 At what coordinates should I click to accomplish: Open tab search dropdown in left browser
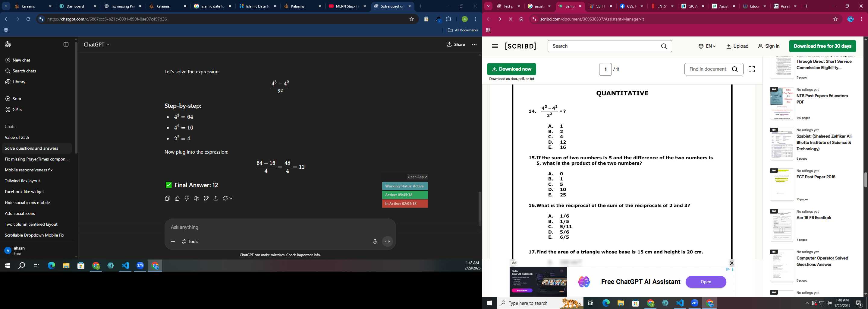click(x=6, y=6)
